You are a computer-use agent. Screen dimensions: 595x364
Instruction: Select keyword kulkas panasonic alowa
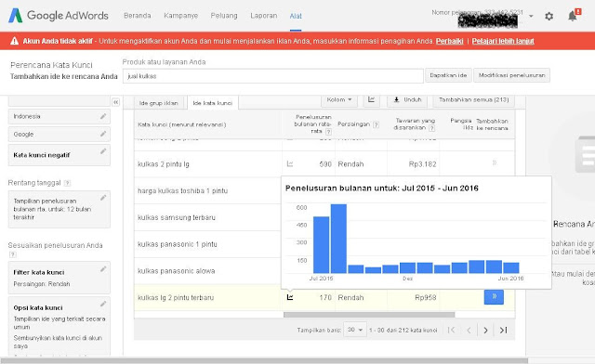[x=176, y=271]
